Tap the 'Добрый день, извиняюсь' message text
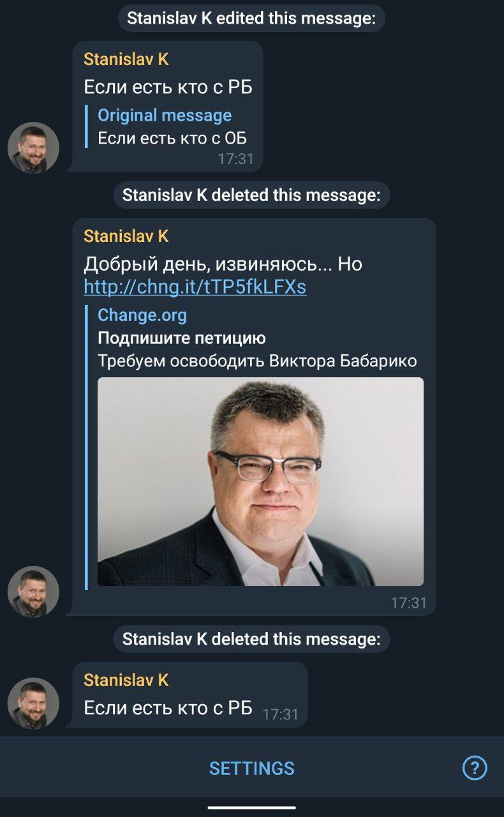The height and width of the screenshot is (817, 504). [223, 264]
